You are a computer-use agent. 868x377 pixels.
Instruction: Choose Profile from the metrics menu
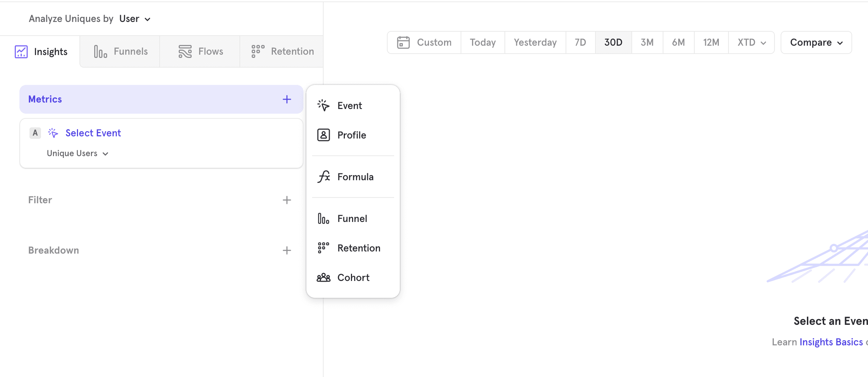351,135
